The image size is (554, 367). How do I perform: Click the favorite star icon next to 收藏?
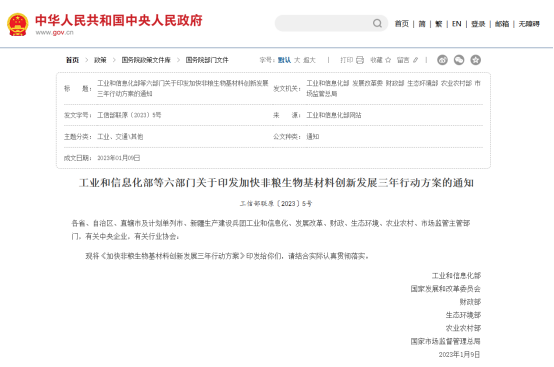[x=388, y=60]
